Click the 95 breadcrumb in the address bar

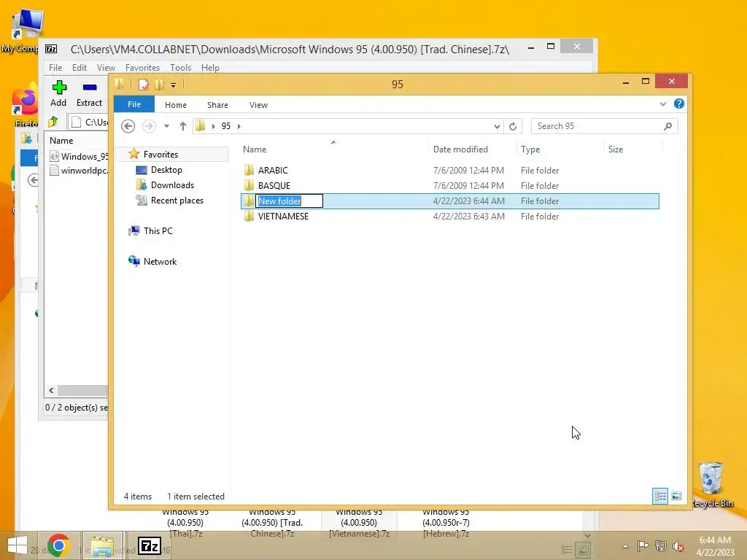click(x=226, y=126)
